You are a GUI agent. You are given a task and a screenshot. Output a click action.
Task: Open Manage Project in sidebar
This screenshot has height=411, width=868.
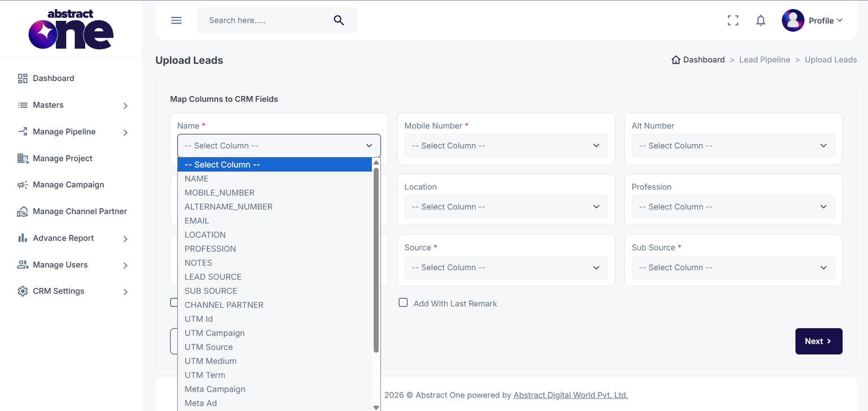[63, 159]
